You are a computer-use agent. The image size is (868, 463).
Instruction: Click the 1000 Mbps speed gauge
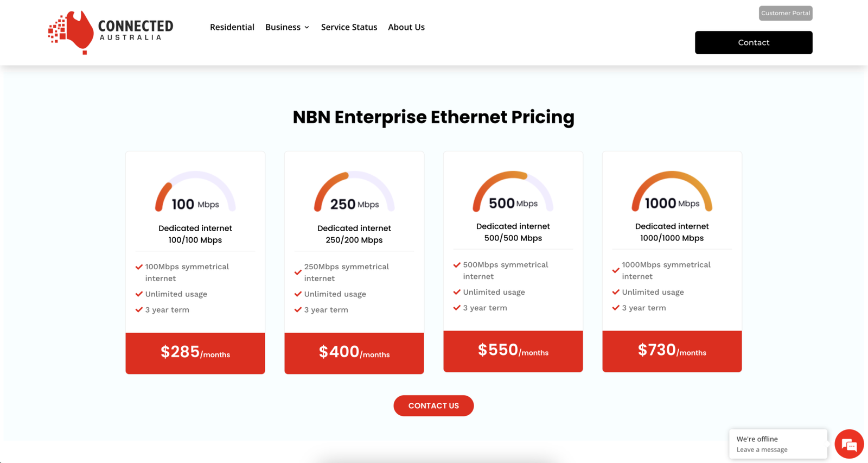point(672,191)
